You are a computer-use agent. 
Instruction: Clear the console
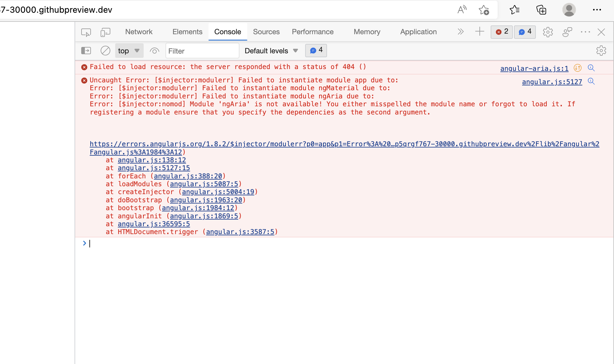coord(105,51)
